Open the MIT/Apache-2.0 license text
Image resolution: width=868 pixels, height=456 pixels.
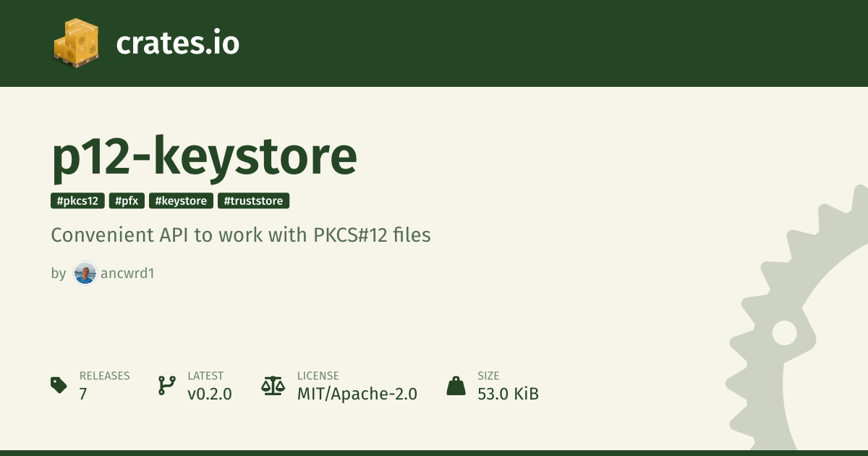tap(357, 394)
